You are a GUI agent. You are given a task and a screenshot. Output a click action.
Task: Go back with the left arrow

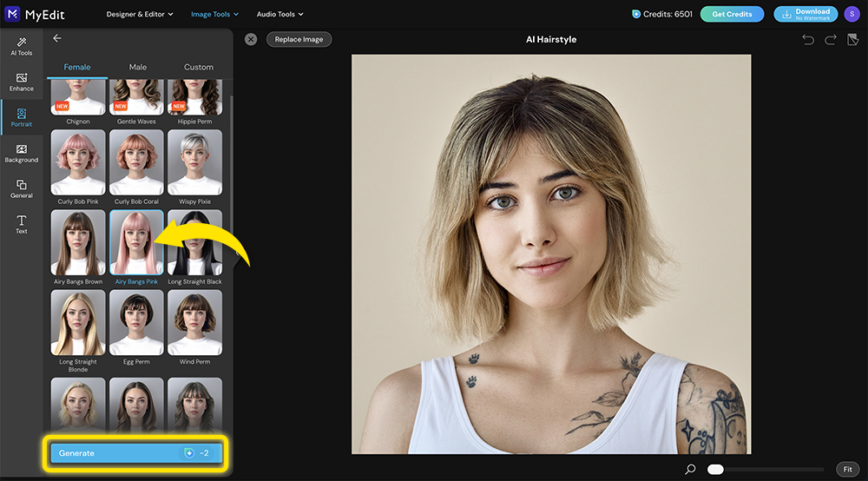point(57,38)
